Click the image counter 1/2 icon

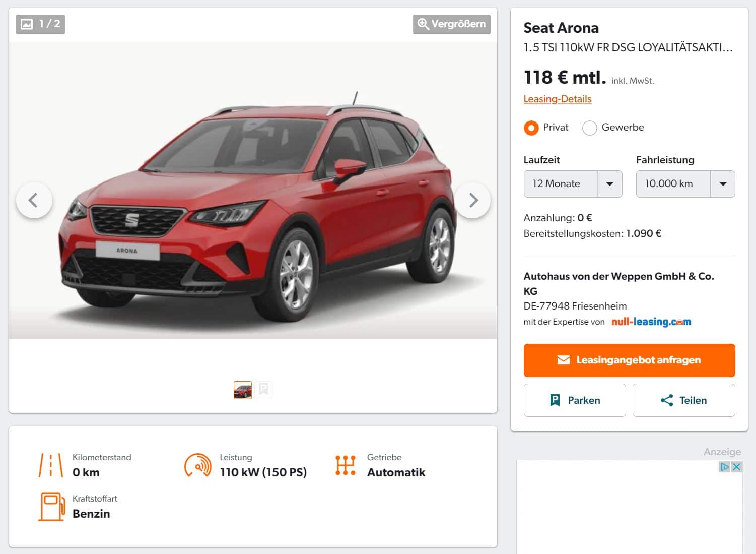[x=40, y=24]
